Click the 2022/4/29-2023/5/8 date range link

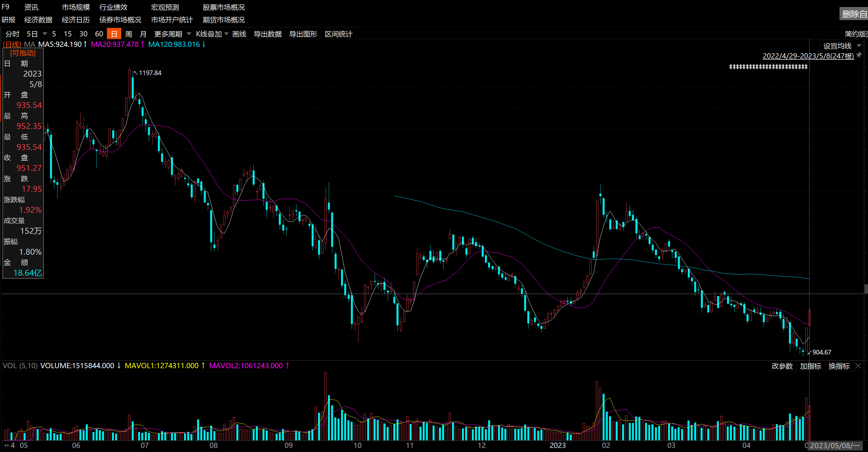click(x=808, y=56)
